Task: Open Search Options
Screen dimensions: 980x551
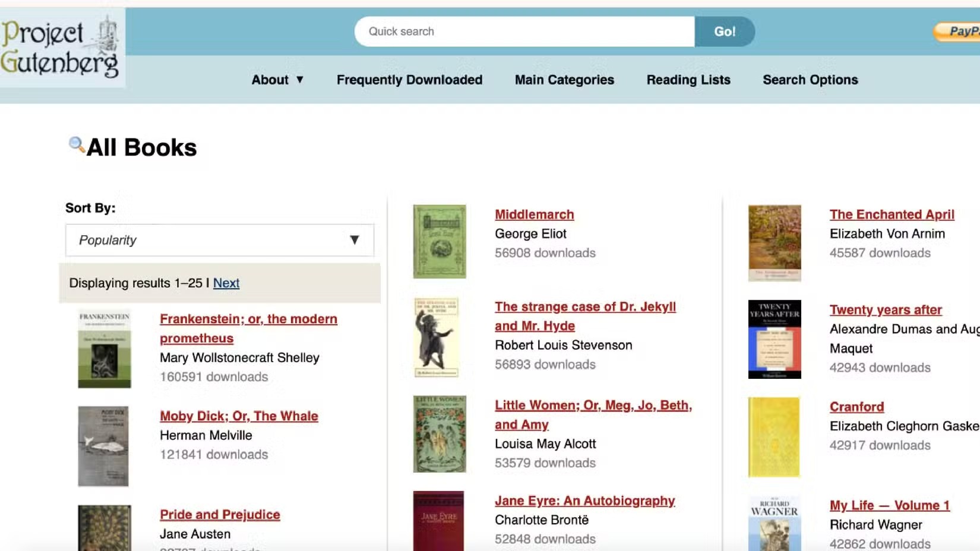Action: [x=810, y=80]
